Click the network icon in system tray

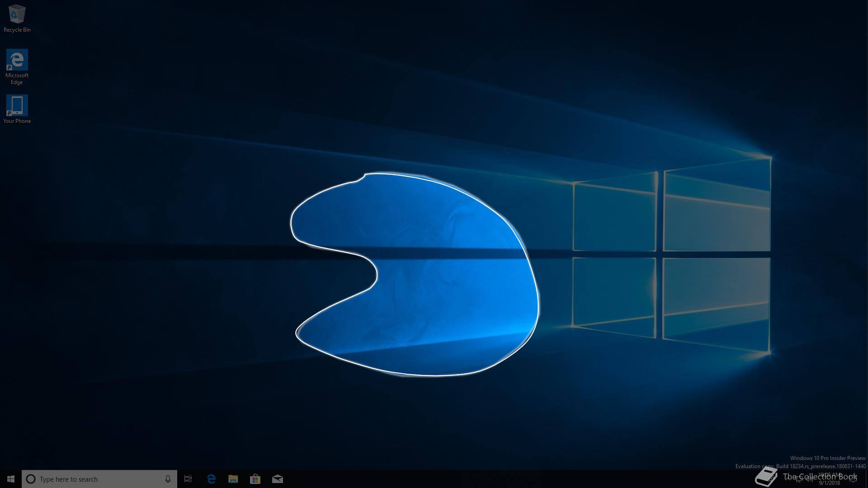(x=799, y=479)
